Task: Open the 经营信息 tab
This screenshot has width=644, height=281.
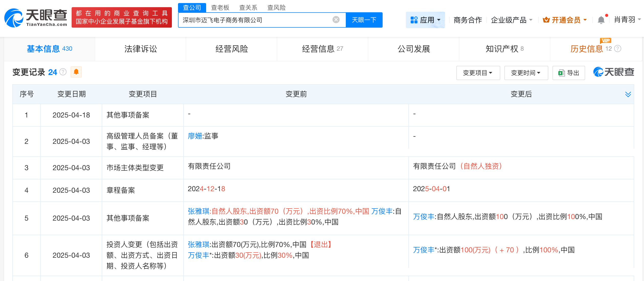Action: click(319, 49)
